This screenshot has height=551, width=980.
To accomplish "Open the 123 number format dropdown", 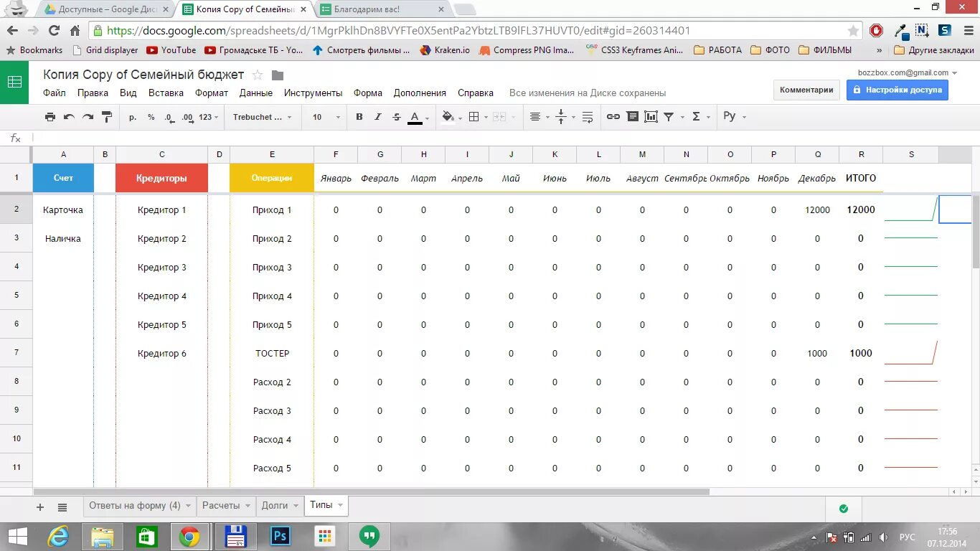I will tap(209, 117).
